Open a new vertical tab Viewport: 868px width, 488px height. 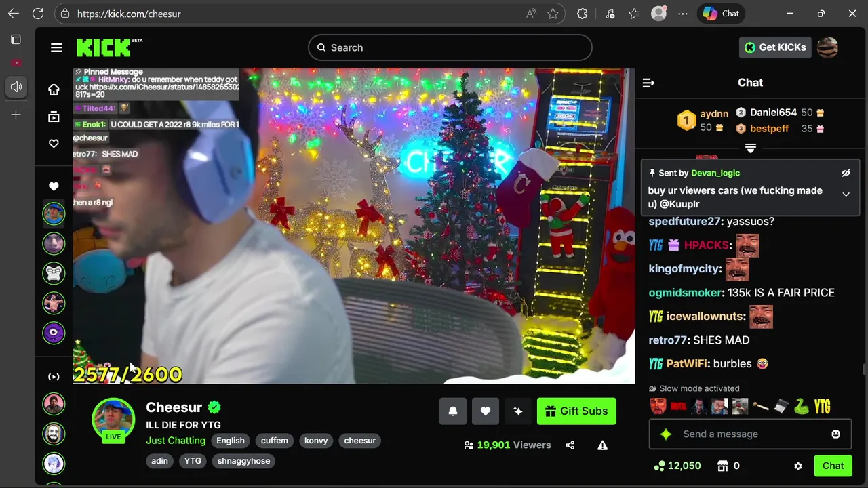click(16, 115)
